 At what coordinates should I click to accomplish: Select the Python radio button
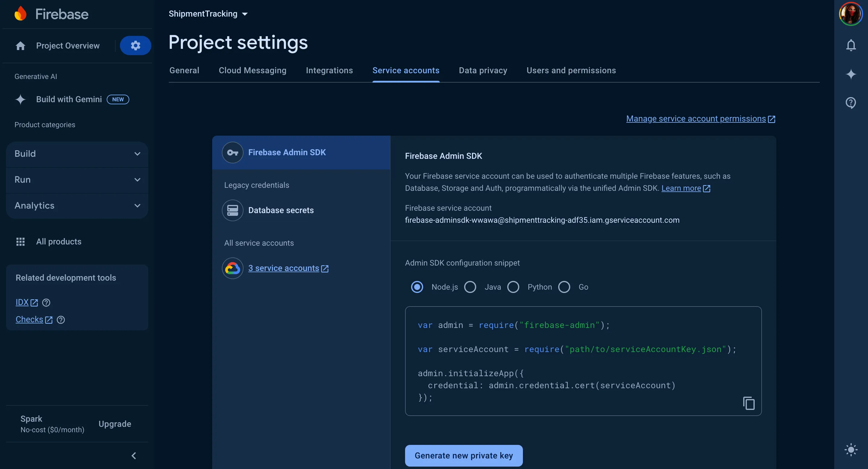(513, 287)
